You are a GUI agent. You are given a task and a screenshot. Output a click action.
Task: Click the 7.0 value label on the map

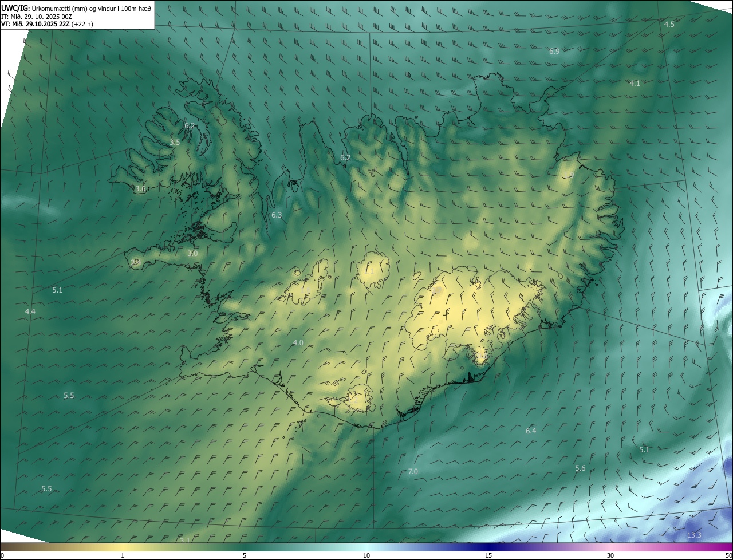(x=413, y=472)
